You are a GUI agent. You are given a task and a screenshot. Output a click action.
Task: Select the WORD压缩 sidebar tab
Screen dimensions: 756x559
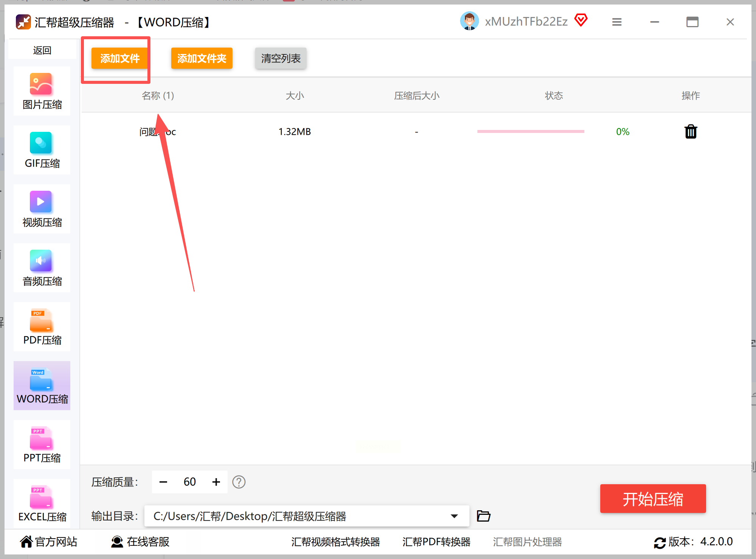pyautogui.click(x=42, y=386)
